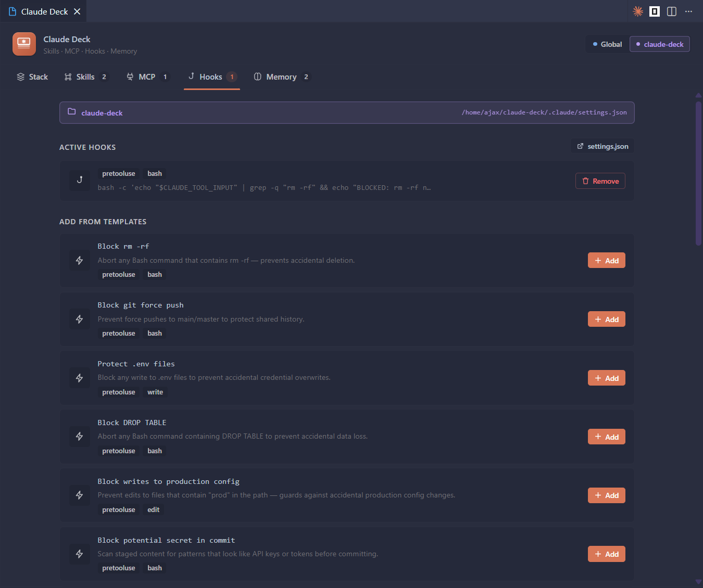Click the vertical scrollbar thumb
The height and width of the screenshot is (588, 703).
[x=698, y=173]
